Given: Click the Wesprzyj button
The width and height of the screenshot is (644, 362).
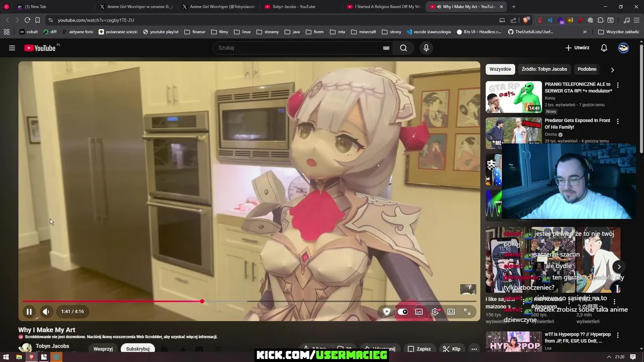Looking at the screenshot, I should (x=103, y=349).
